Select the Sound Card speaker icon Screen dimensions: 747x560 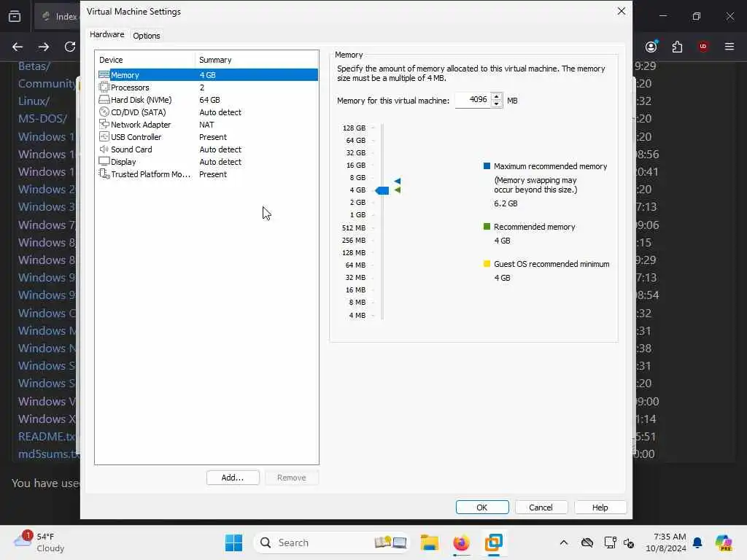coord(104,149)
